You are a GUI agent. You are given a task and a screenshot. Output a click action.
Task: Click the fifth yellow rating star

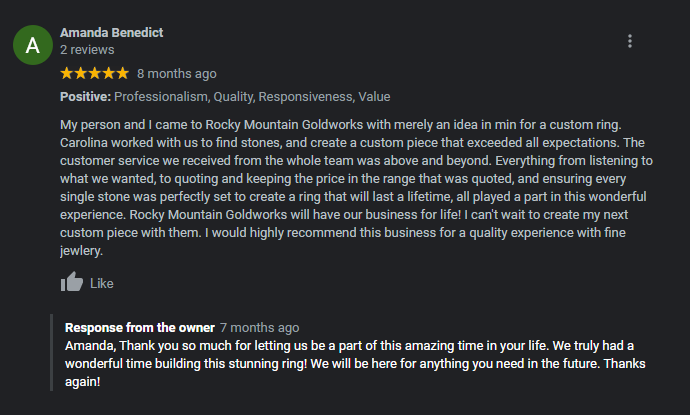click(x=123, y=73)
